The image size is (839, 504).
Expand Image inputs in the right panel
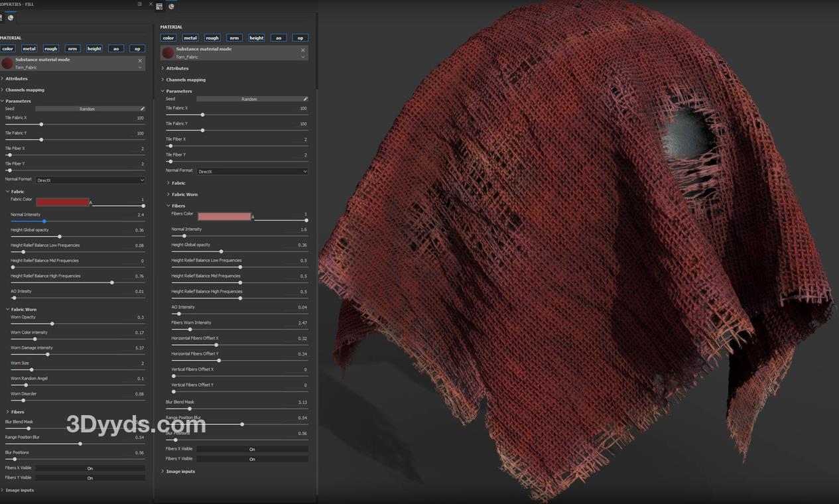click(180, 472)
